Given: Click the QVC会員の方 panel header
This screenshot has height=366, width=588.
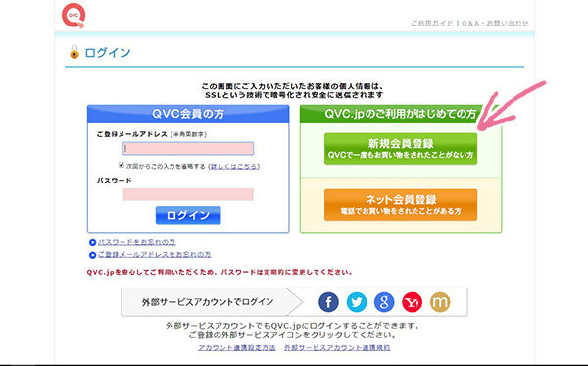Looking at the screenshot, I should pos(188,114).
